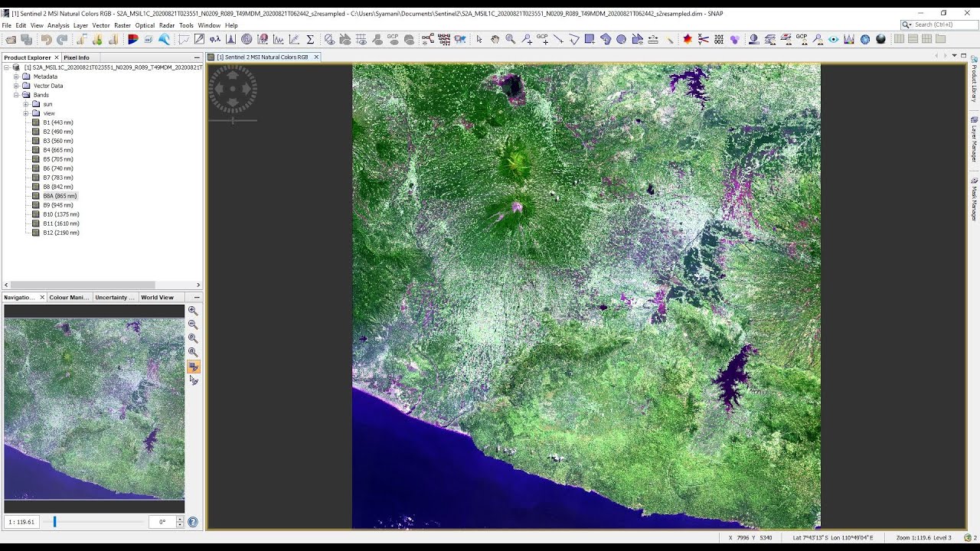Close the Sentinel 2 MSI Natural Colors RGB tab
Screen dimensions: 980x551
pyautogui.click(x=315, y=57)
